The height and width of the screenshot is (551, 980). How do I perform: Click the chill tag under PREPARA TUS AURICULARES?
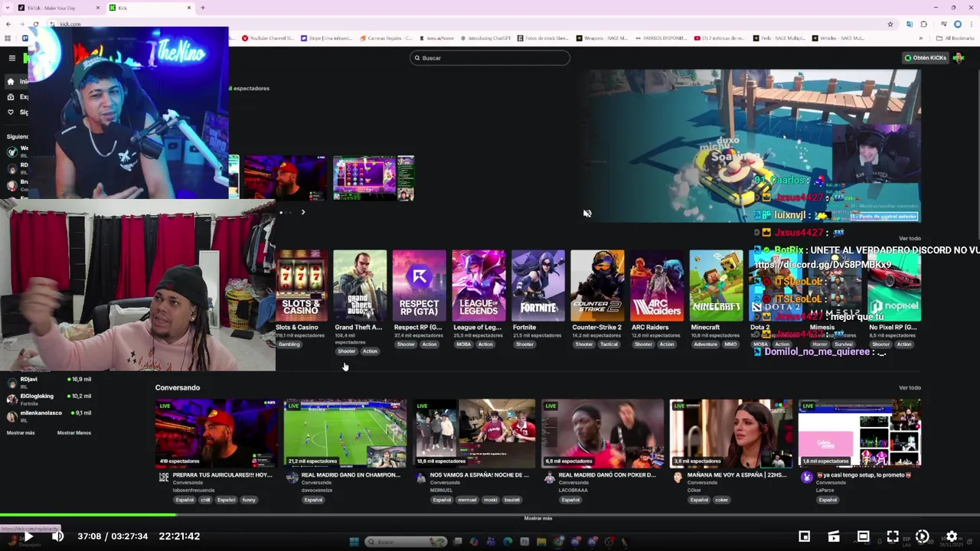coord(205,500)
